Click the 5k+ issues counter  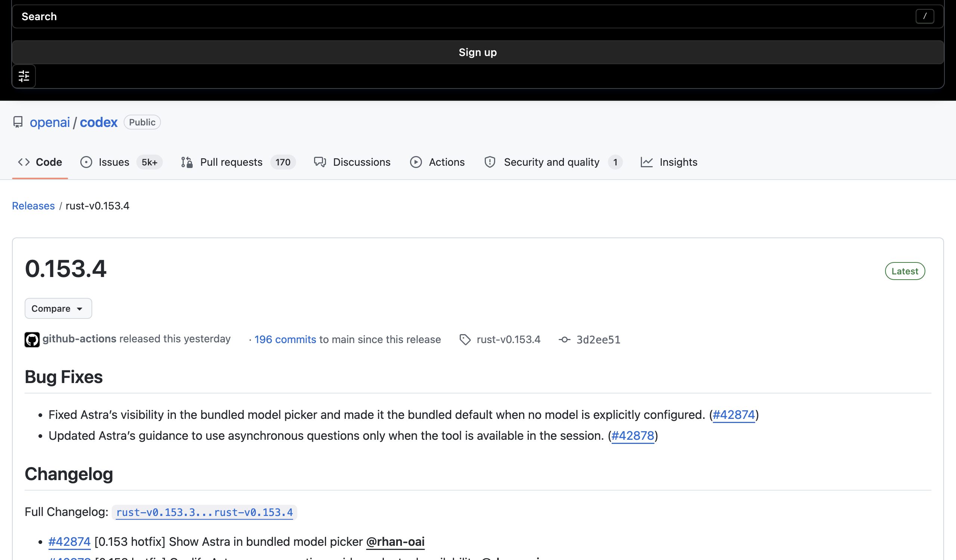tap(149, 162)
